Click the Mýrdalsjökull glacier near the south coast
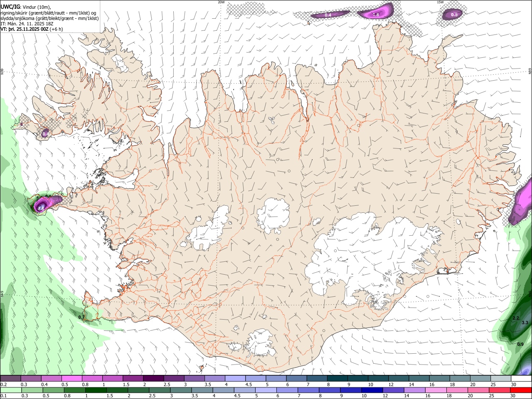This screenshot has height=399, width=532. (x=261, y=343)
